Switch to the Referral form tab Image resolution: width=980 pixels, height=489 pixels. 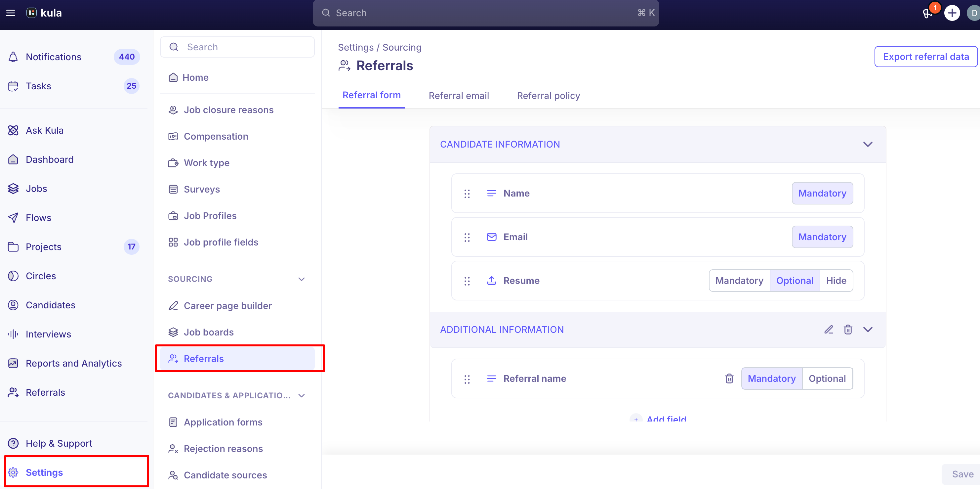371,95
